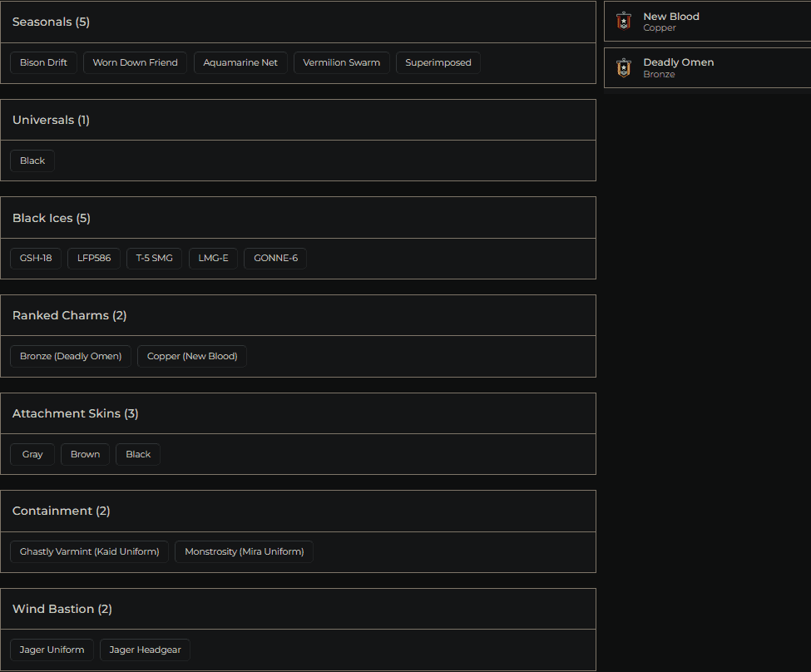
Task: Click the GONNE-6 Black Ice tag
Action: 275,259
